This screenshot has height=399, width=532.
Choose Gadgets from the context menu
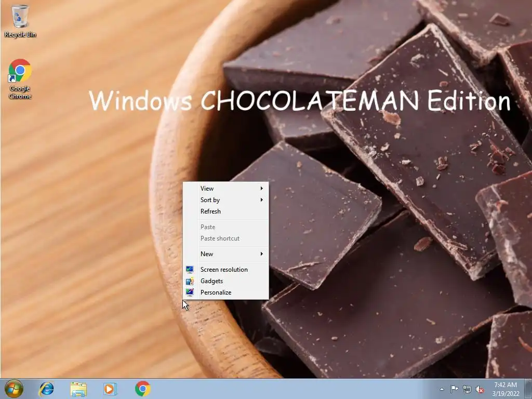tap(225, 281)
